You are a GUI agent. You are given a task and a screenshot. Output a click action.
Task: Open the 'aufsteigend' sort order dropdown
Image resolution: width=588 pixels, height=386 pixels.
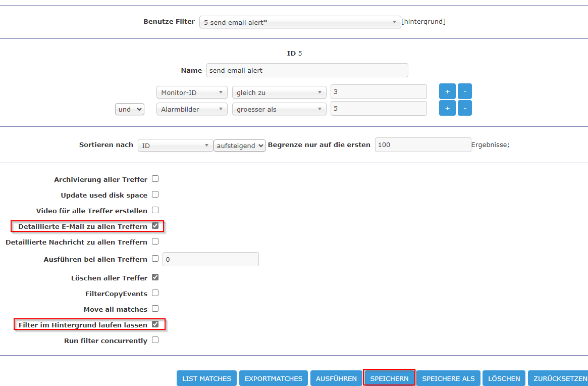coord(240,146)
